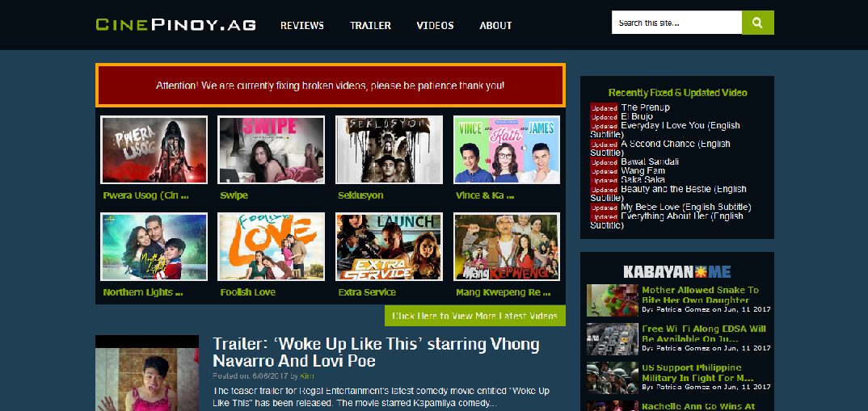Screen dimensions: 868x411
Task: Click the Recently Fixed & Updated Video heading
Action: [x=677, y=93]
